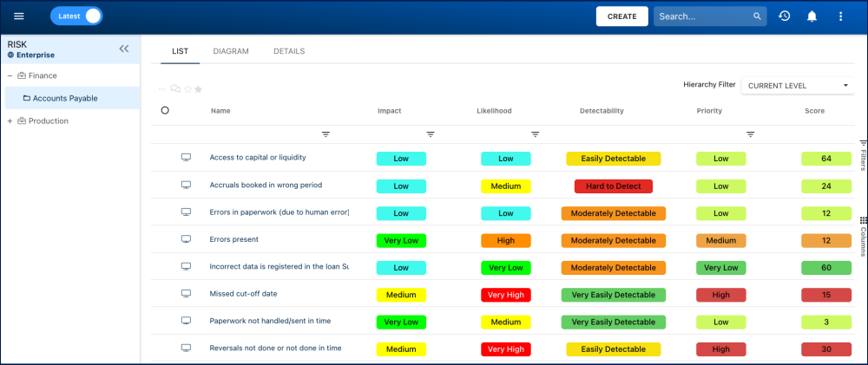
Task: Switch to the DETAILS tab
Action: click(x=289, y=51)
